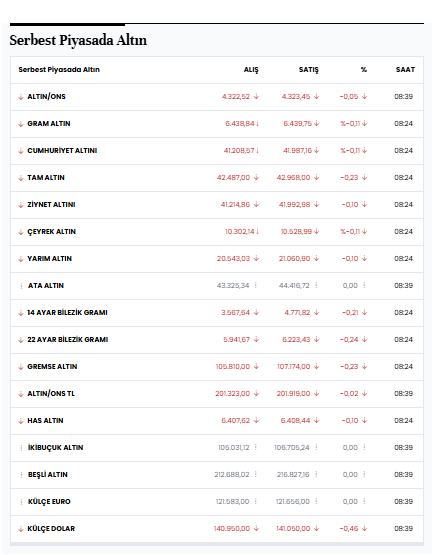Click the down arrow icon before ALTIN/ONS

coord(21,97)
